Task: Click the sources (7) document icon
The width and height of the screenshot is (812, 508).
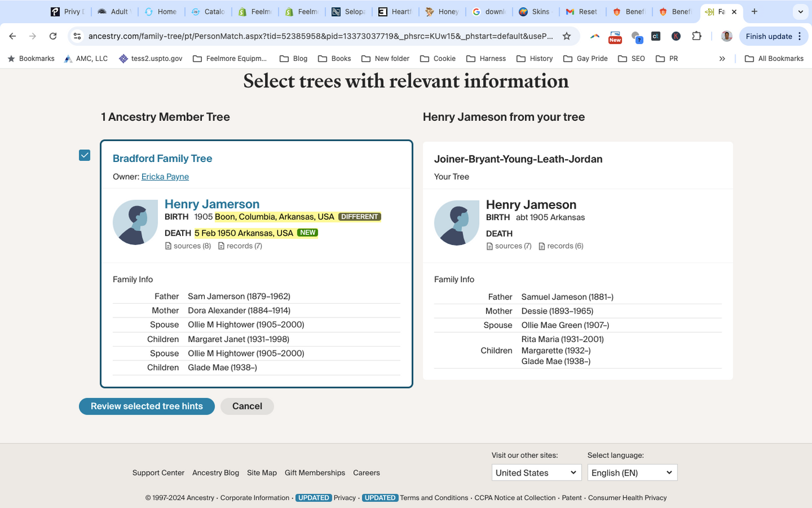Action: 490,246
